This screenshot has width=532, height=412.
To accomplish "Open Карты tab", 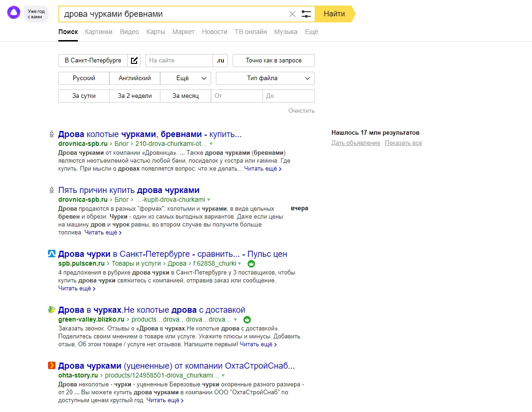I will pyautogui.click(x=156, y=32).
